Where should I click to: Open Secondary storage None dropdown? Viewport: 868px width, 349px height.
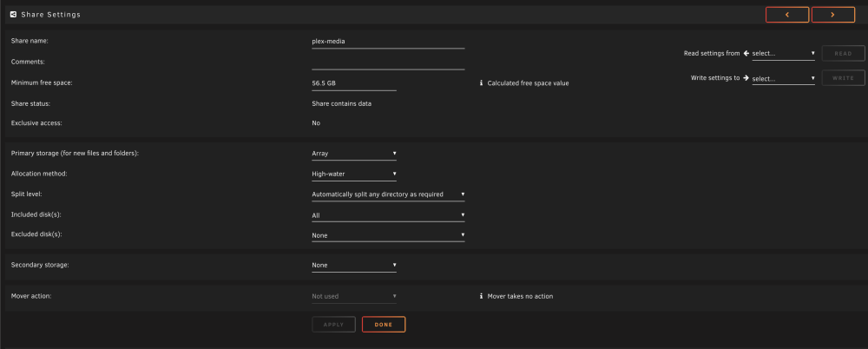[354, 266]
